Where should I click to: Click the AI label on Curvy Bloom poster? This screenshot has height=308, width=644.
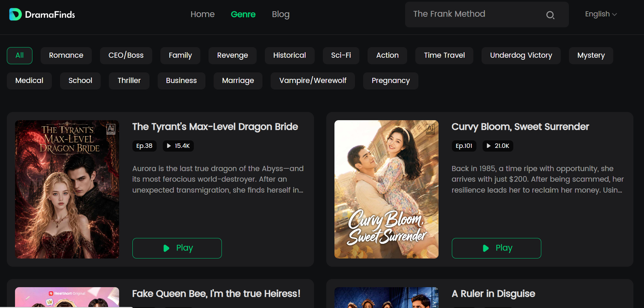[x=430, y=129]
